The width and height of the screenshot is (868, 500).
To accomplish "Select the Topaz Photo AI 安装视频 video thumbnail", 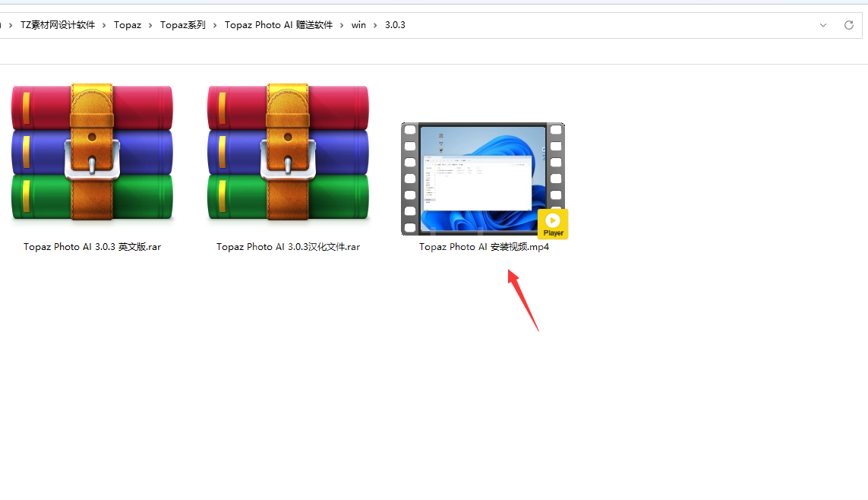I will point(483,179).
